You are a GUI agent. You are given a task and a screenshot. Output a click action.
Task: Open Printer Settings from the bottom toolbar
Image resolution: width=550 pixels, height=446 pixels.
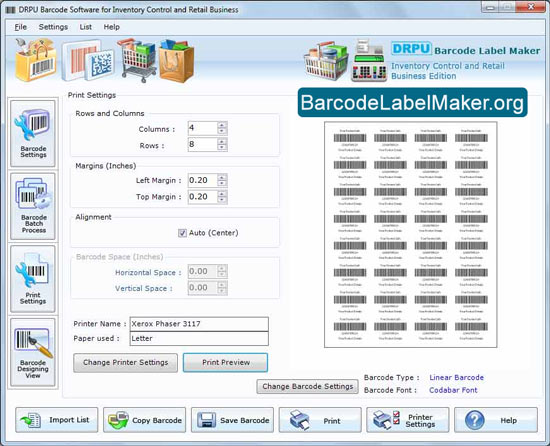[x=408, y=420]
